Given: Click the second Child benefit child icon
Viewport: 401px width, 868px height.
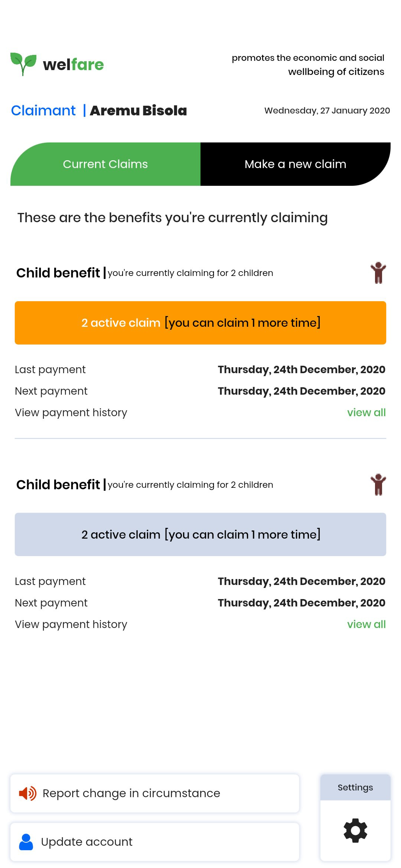Looking at the screenshot, I should [x=378, y=485].
